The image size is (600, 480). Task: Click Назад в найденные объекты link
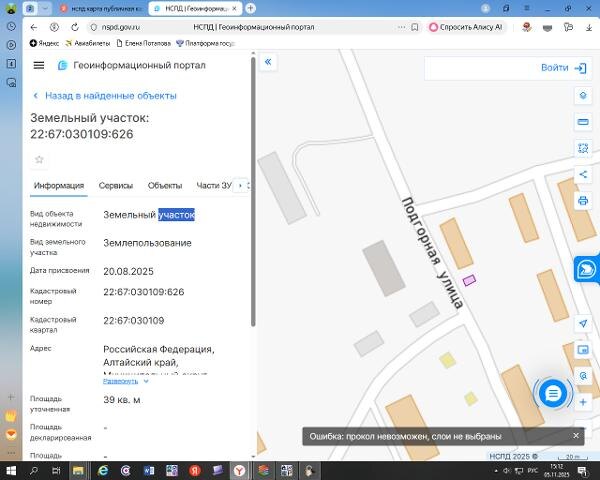[106, 96]
